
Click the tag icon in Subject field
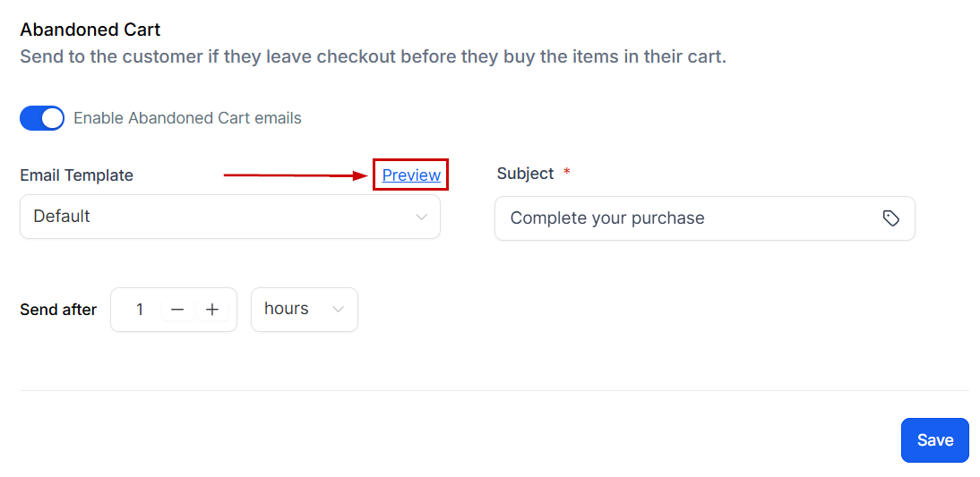[890, 218]
